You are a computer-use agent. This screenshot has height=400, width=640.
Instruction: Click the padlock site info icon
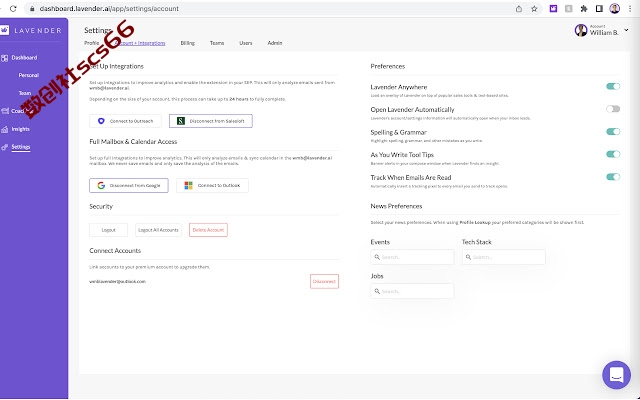coord(32,9)
